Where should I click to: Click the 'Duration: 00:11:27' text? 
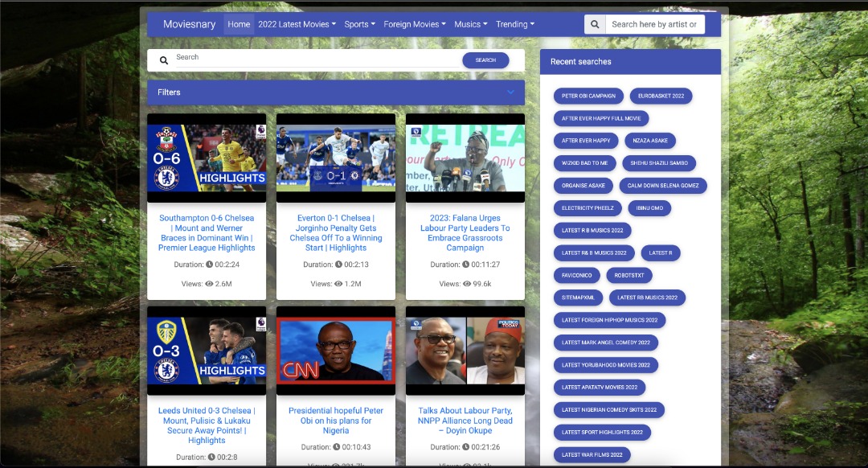465,265
